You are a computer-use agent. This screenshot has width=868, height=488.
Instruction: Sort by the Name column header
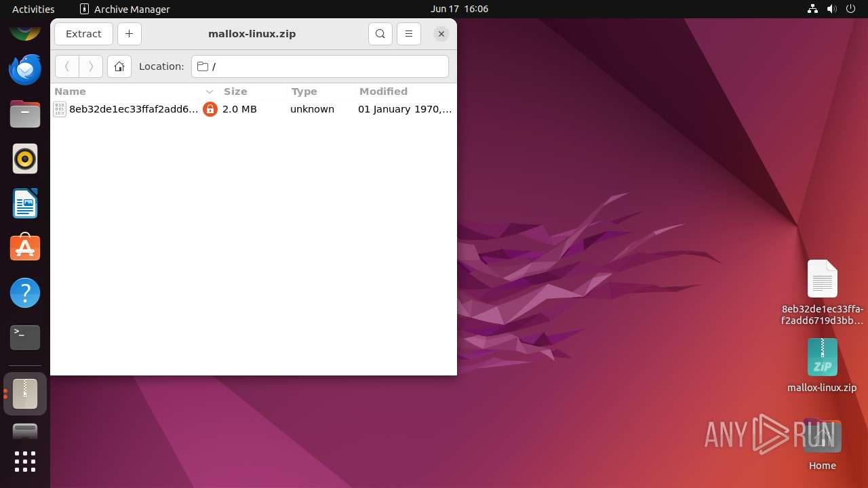134,91
